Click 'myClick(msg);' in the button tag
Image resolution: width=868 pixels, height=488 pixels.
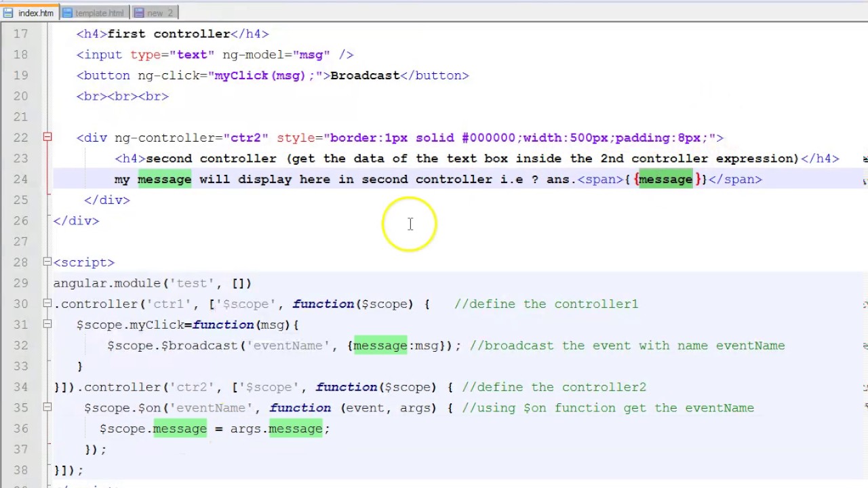tap(264, 75)
